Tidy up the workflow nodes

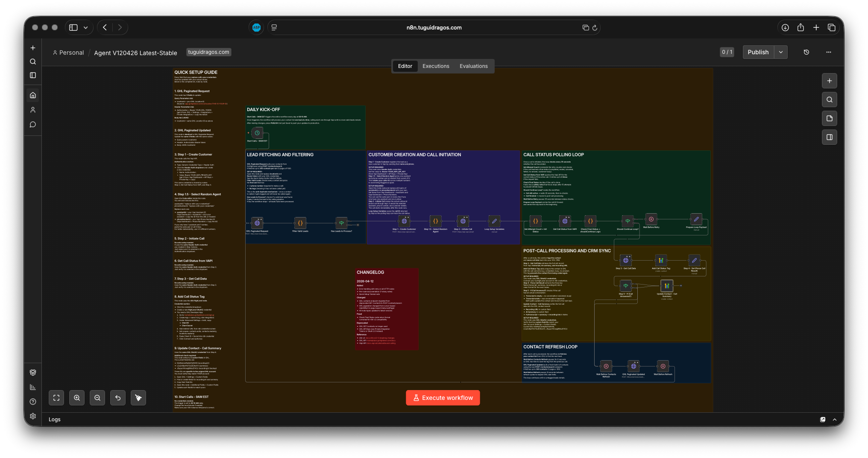(138, 398)
